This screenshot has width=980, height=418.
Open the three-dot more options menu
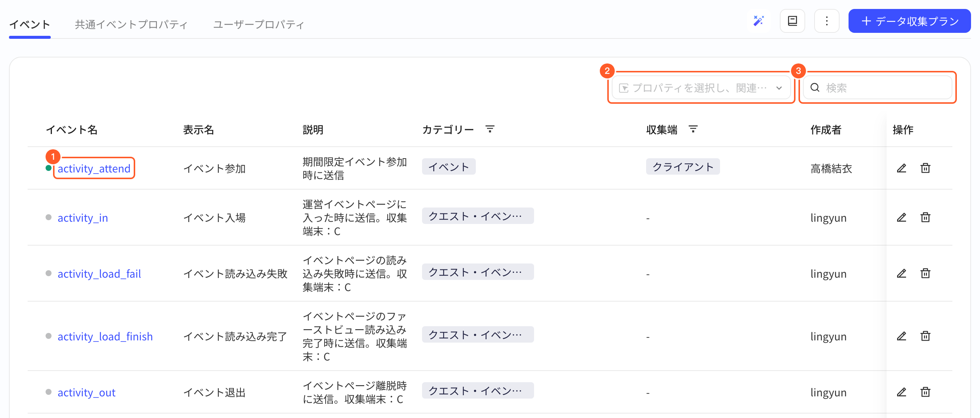coord(827,21)
